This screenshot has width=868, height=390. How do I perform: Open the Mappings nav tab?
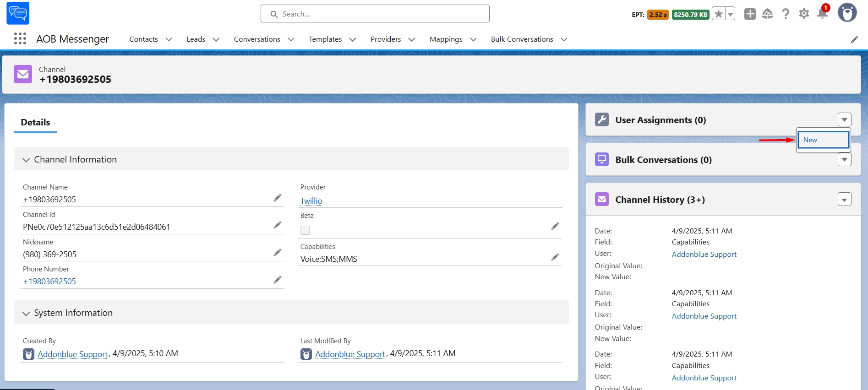[x=446, y=39]
